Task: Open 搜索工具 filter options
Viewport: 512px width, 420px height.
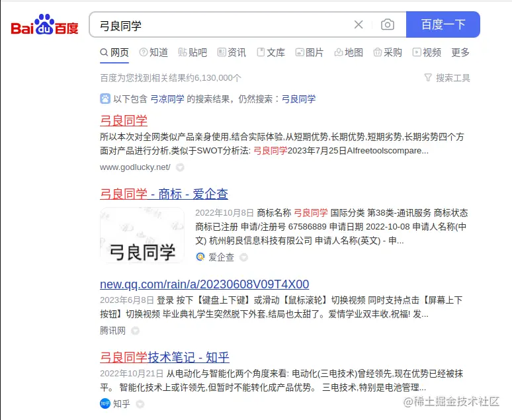Action: point(447,78)
